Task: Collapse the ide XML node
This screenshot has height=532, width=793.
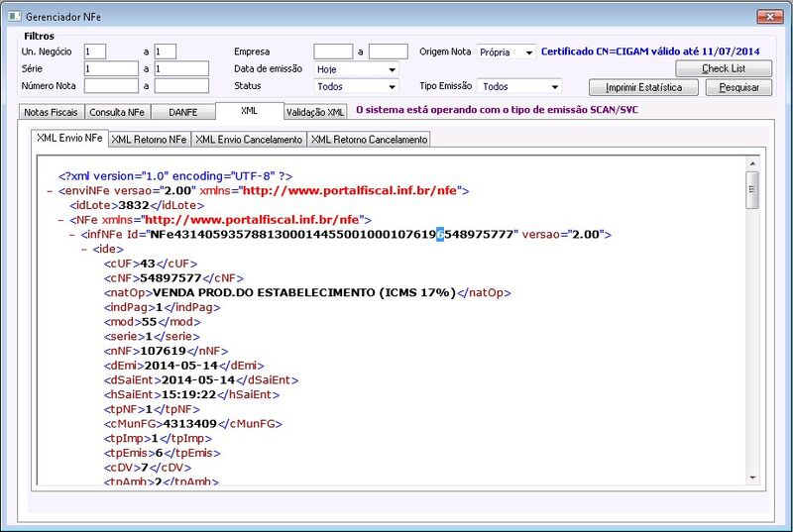Action: tap(83, 249)
